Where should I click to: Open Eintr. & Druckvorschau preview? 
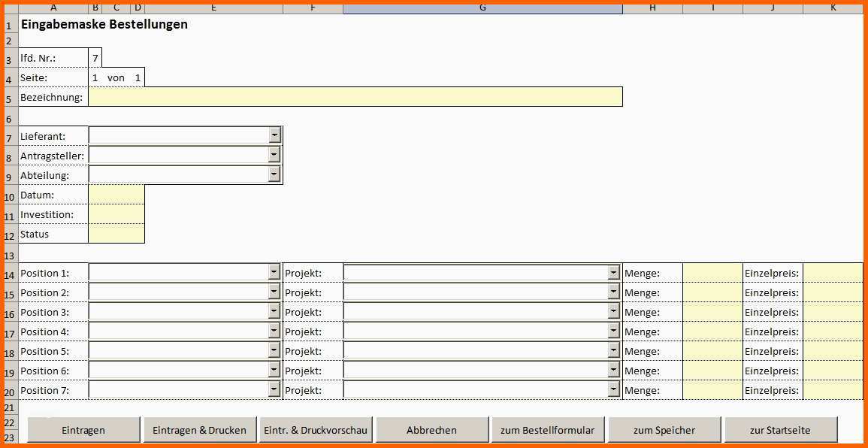pos(316,430)
